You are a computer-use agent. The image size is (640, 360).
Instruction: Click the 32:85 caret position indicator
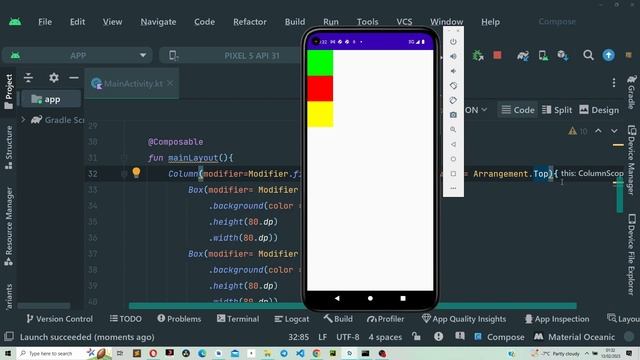point(298,337)
